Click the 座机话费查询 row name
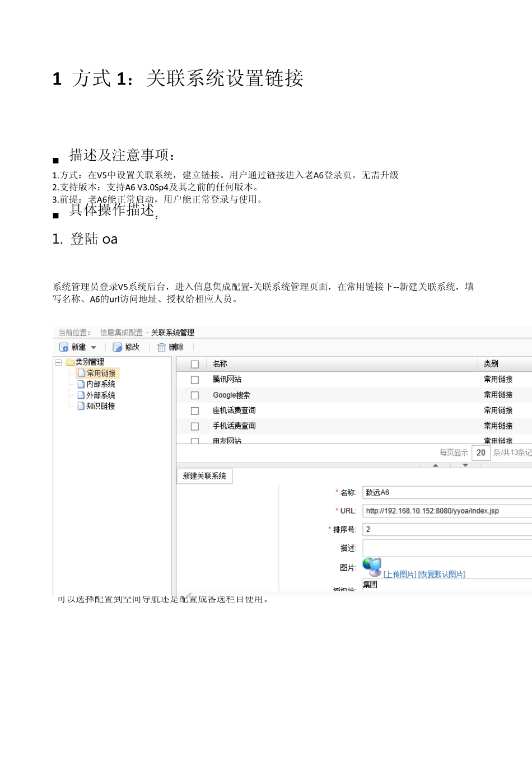 pyautogui.click(x=234, y=410)
